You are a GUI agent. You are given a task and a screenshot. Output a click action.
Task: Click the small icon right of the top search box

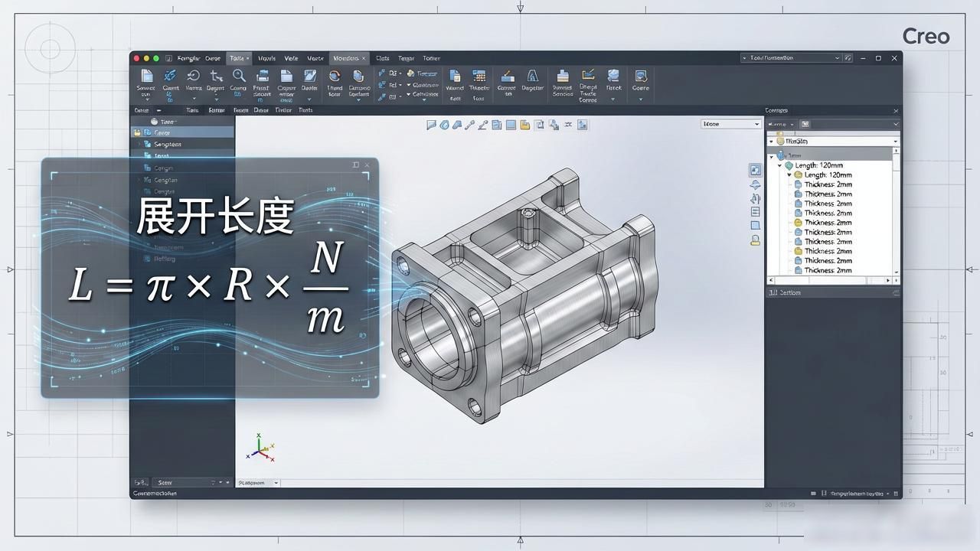[x=848, y=58]
